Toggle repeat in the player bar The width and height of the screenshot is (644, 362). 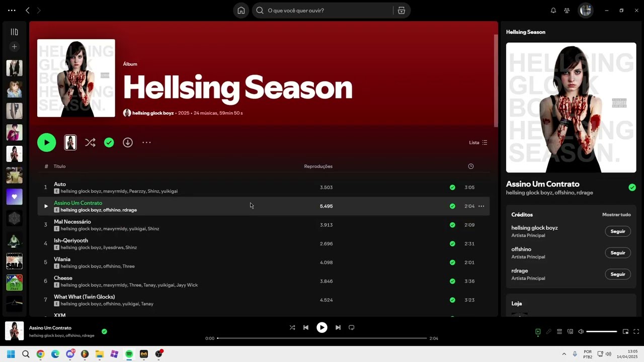pos(352,327)
